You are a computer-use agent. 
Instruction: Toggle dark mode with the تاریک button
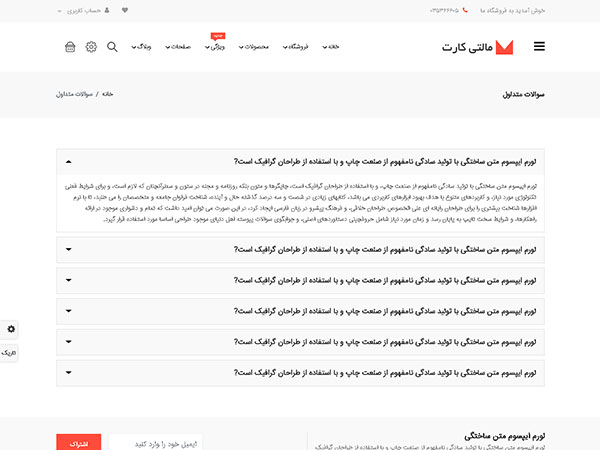click(10, 353)
